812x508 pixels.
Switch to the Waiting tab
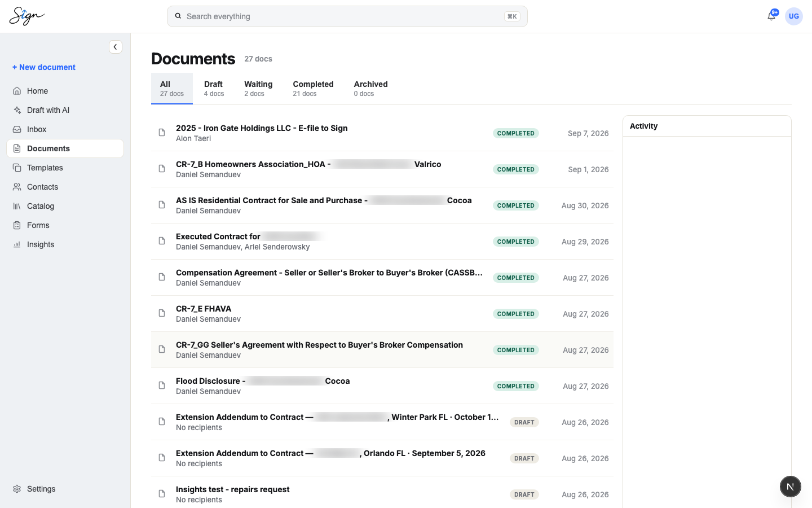tap(258, 89)
